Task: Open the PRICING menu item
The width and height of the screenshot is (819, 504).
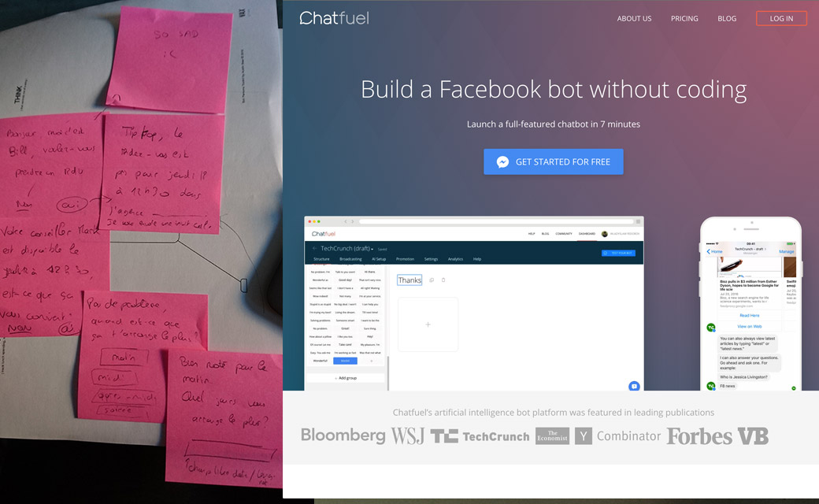Action: [x=684, y=18]
